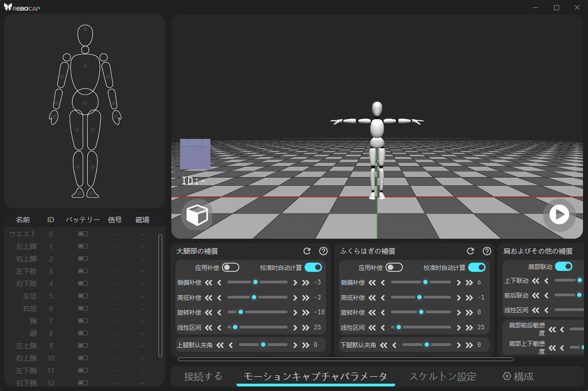Disable 校准时自动计算 in ふくらはぎの補償
Image resolution: width=588 pixels, height=391 pixels.
[x=477, y=267]
